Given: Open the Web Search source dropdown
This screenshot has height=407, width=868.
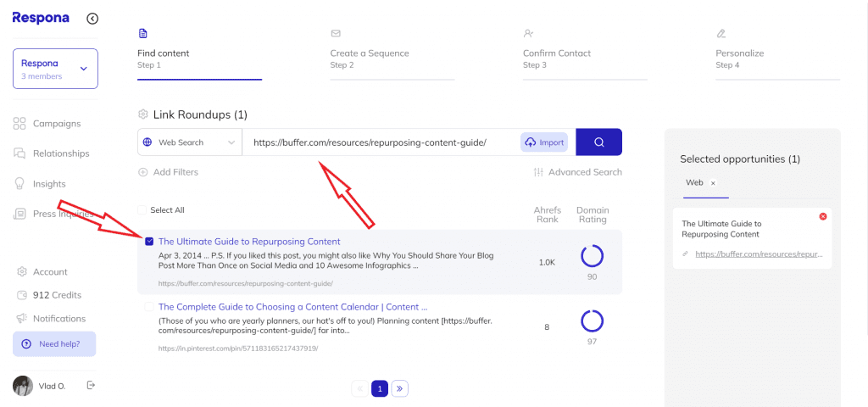Looking at the screenshot, I should point(189,142).
